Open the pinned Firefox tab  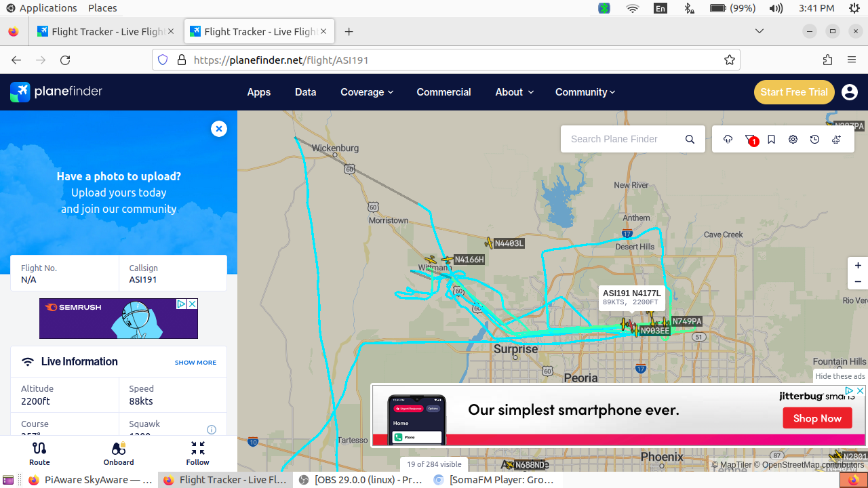[x=14, y=32]
